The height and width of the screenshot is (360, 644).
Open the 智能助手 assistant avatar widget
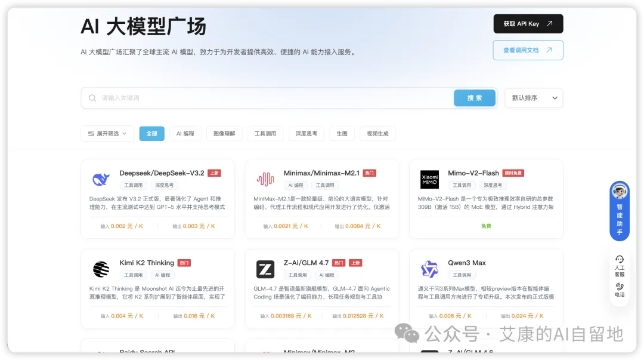[620, 211]
